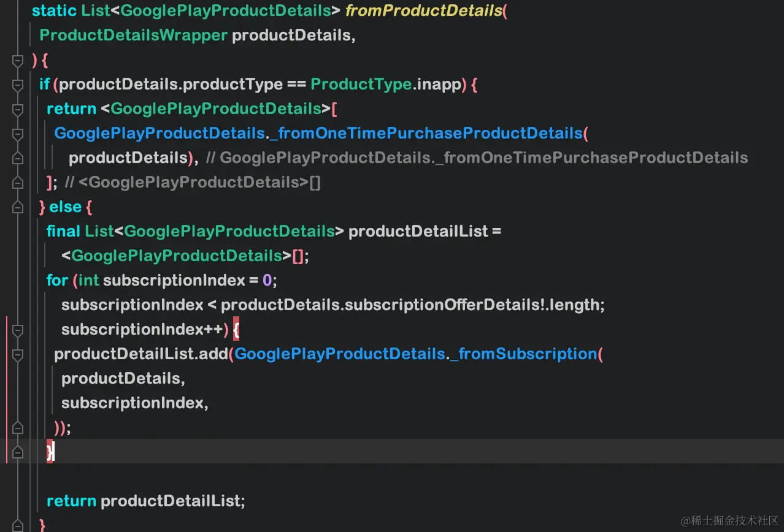Click fold end marker beside "));" line
This screenshot has height=532, width=784.
tap(17, 428)
